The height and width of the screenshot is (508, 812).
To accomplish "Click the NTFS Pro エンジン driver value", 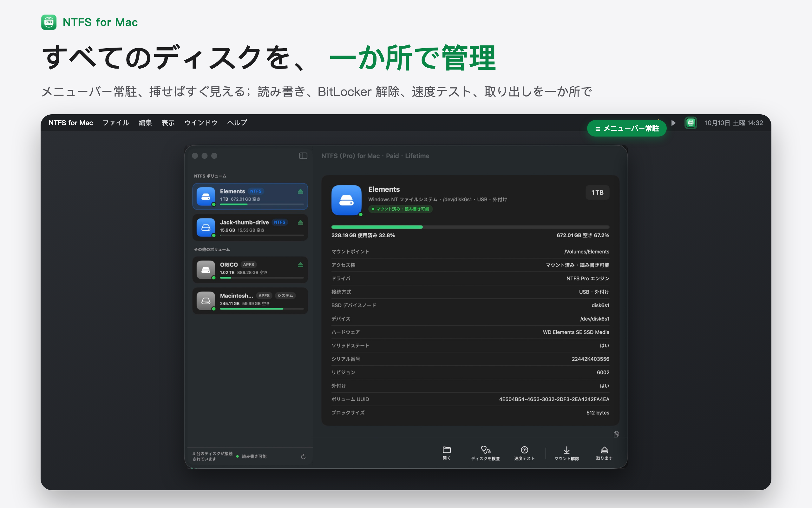I will click(587, 278).
